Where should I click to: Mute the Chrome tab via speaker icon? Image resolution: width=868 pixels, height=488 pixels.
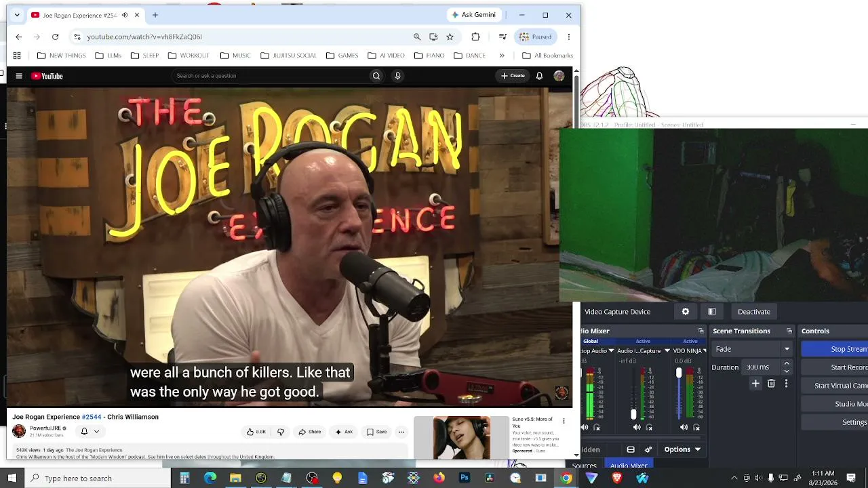(125, 15)
